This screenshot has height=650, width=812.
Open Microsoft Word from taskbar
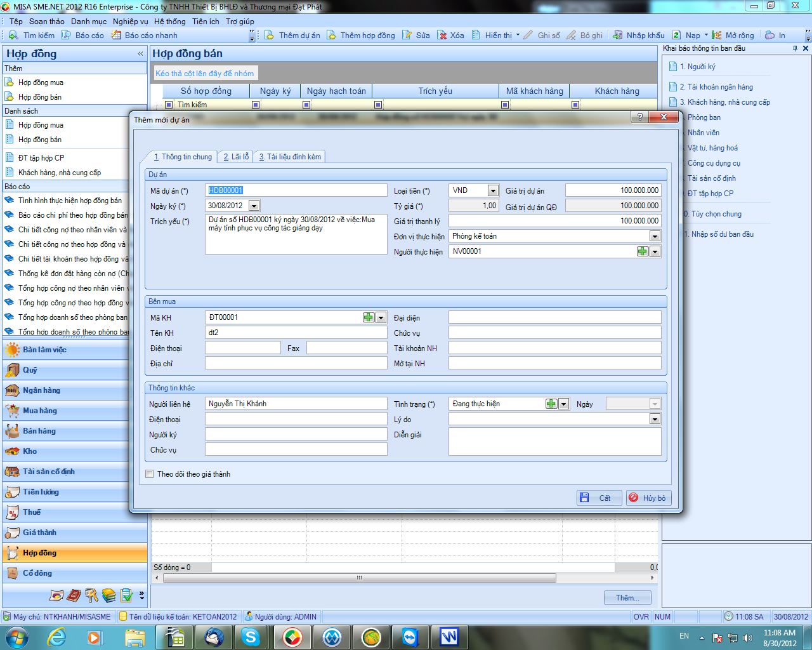pos(449,637)
